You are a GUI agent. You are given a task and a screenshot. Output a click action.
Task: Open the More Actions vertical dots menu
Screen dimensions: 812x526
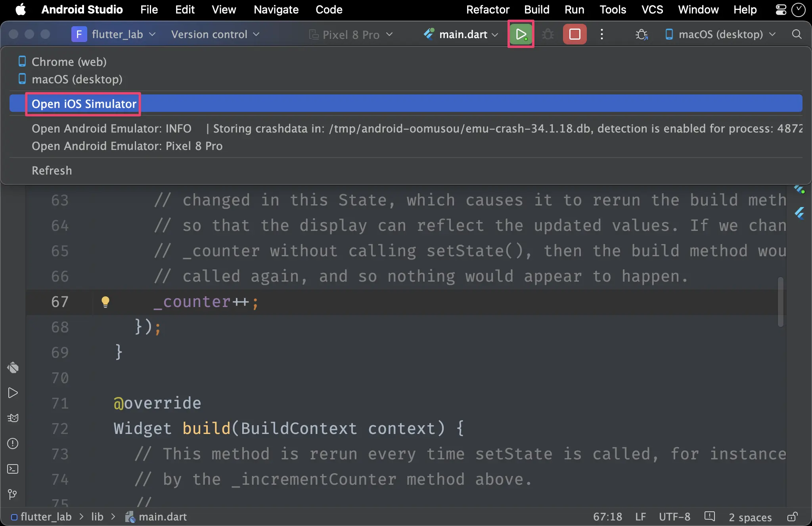coord(602,34)
